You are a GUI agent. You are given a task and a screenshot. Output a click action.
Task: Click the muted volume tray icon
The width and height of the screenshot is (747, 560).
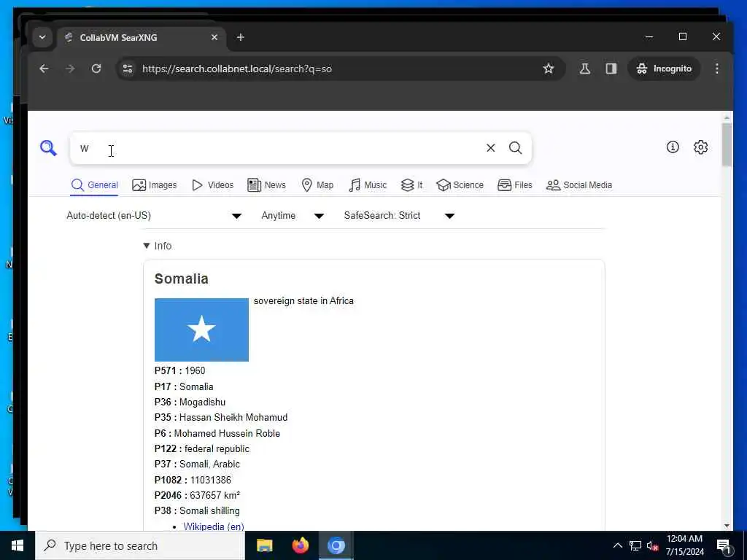652,545
